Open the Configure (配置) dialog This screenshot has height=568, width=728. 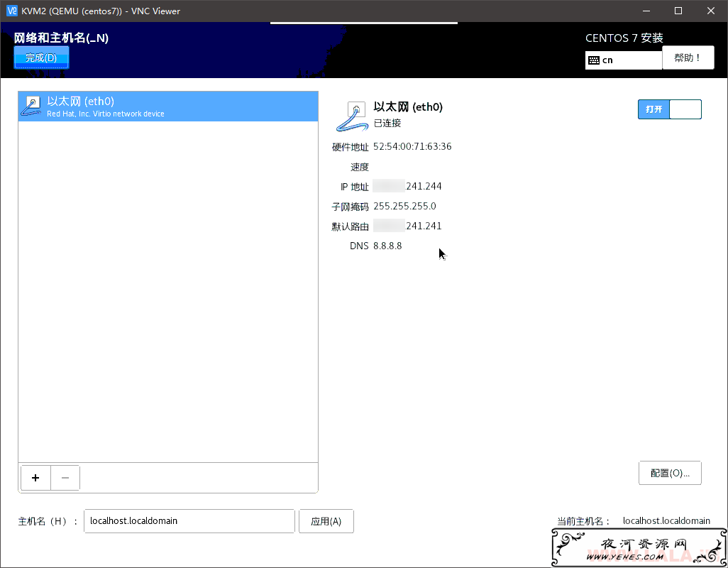coord(670,473)
